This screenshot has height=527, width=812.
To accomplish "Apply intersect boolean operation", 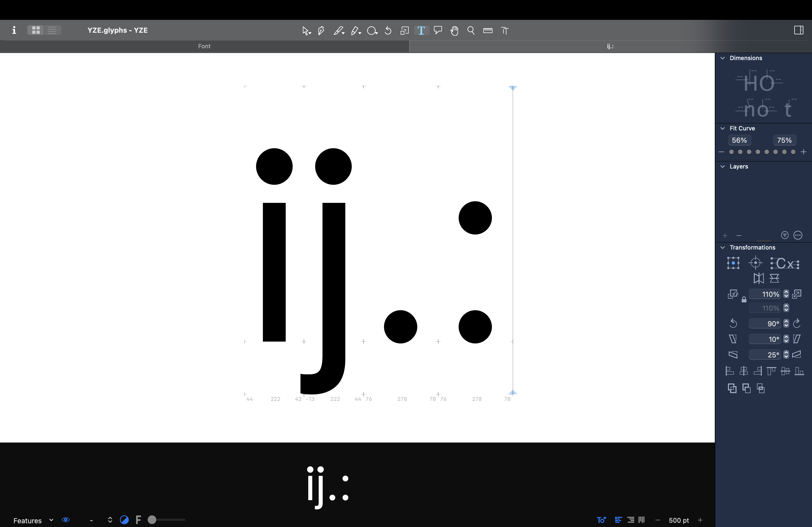I will click(x=760, y=388).
